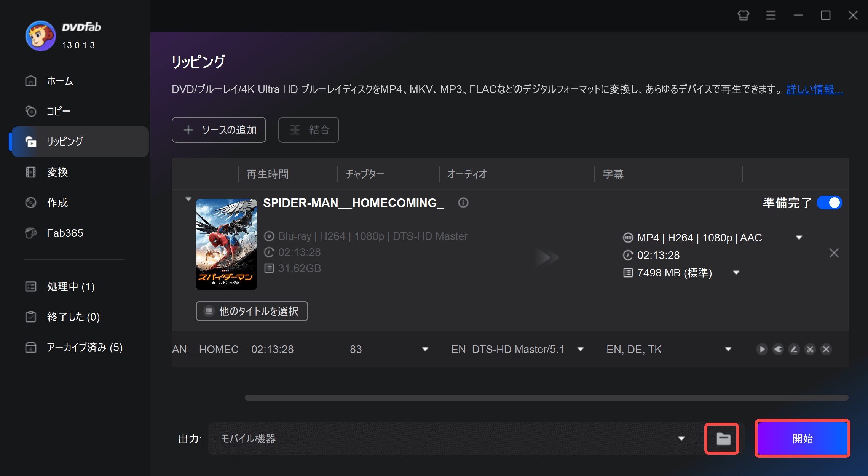Open advanced settings wrench icon

778,349
